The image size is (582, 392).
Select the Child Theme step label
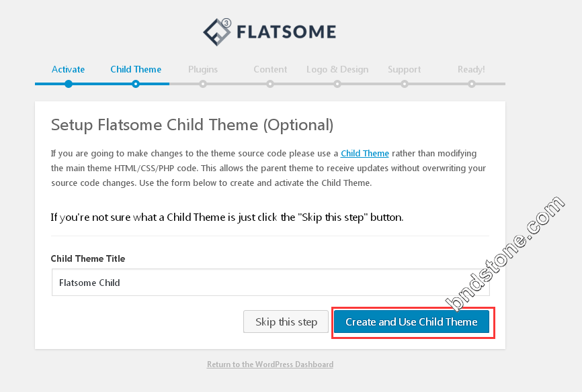click(x=136, y=69)
